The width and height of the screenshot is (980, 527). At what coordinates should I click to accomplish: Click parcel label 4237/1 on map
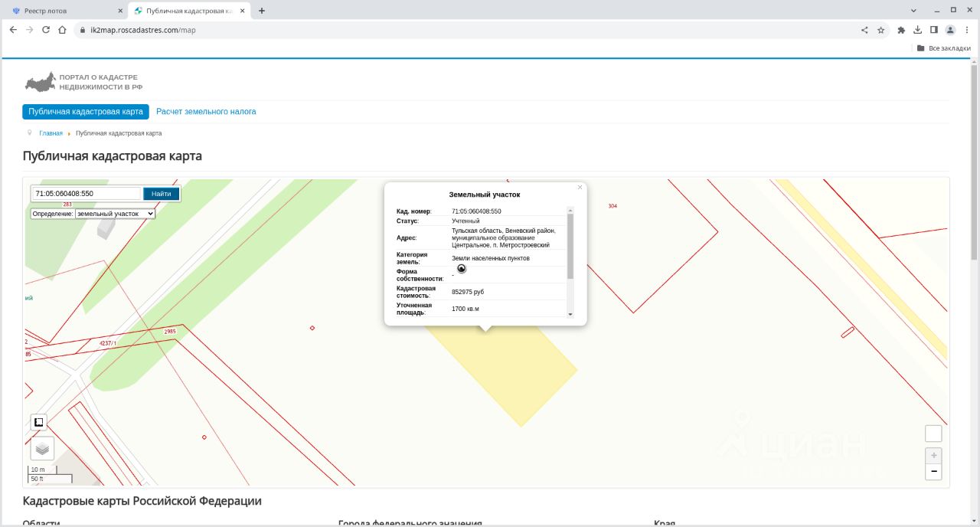pyautogui.click(x=108, y=344)
